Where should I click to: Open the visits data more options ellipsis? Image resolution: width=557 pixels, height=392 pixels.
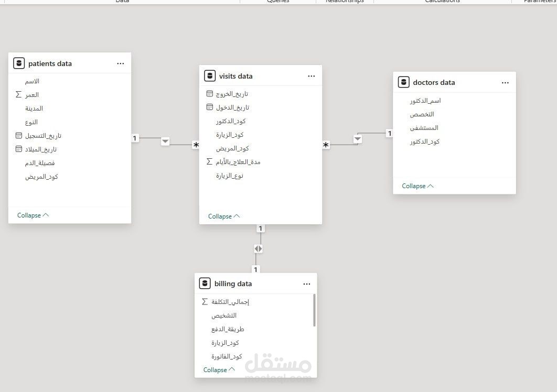312,76
